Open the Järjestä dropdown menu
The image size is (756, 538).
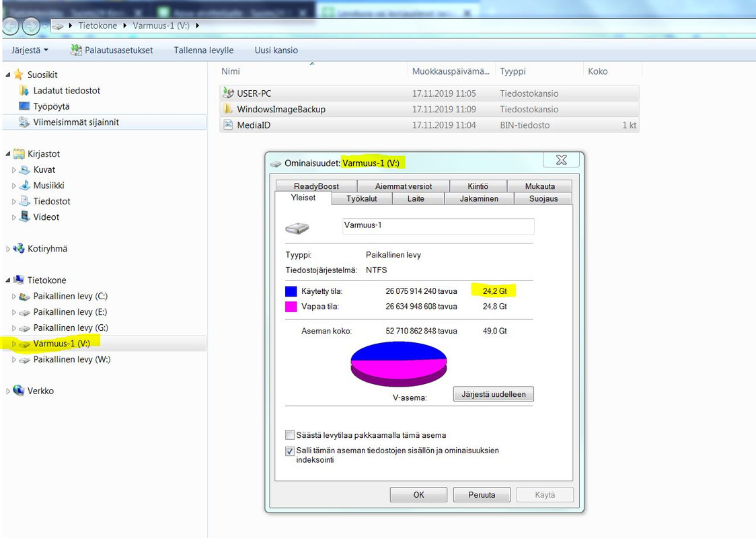pos(30,50)
